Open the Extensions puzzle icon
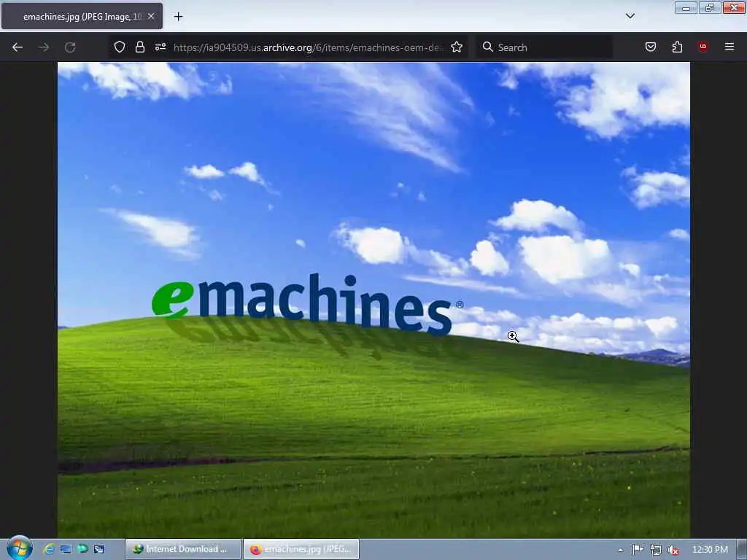Viewport: 747px width, 560px height. pos(677,47)
